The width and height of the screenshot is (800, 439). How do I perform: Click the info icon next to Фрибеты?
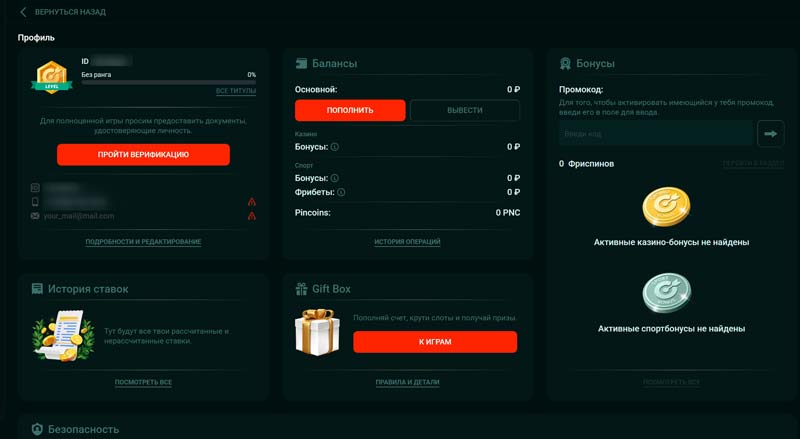[x=342, y=192]
